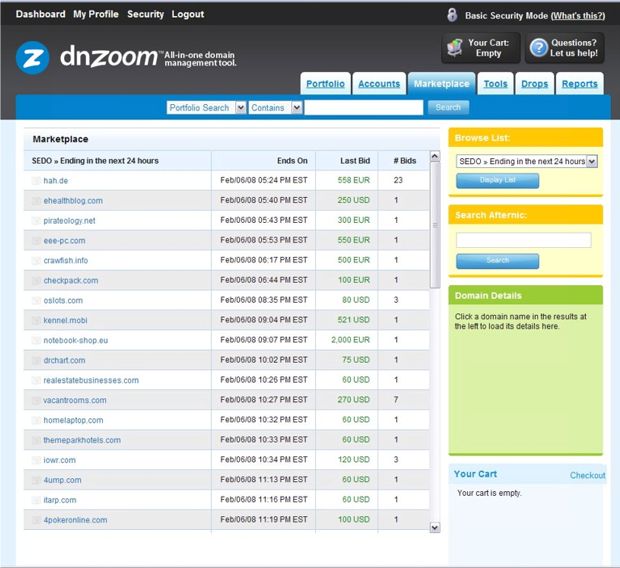The width and height of the screenshot is (620, 568).
Task: Click Logout in top navigation
Action: tap(188, 14)
